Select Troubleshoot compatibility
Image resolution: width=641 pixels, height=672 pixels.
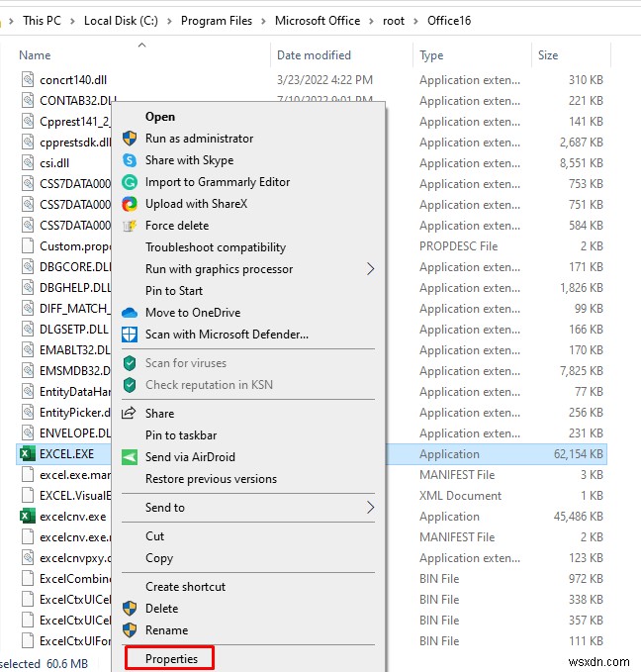coord(216,247)
